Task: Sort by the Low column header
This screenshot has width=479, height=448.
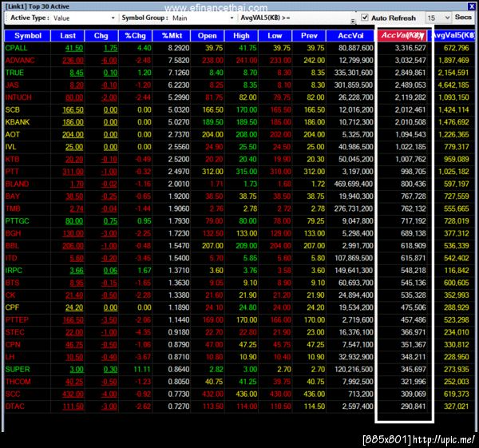Action: pos(275,36)
